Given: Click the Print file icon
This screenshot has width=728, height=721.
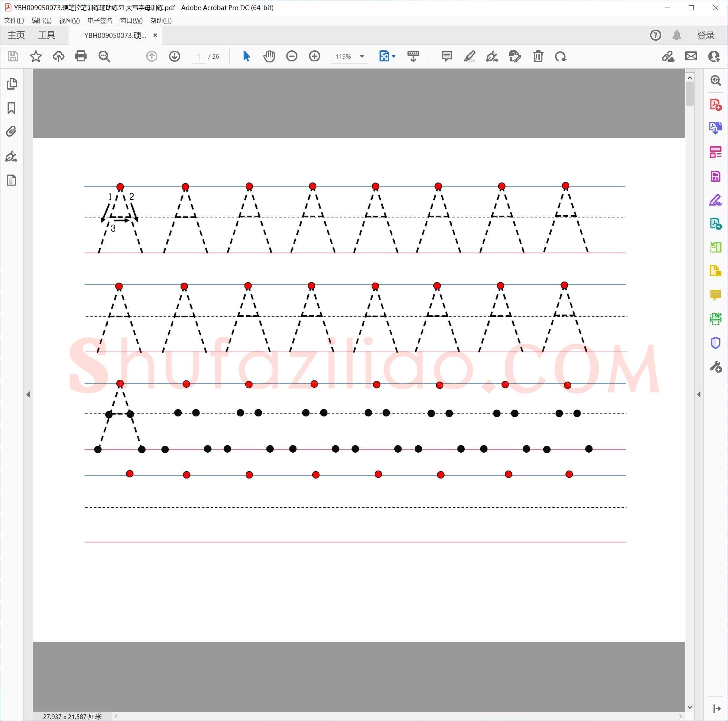Looking at the screenshot, I should click(x=81, y=57).
